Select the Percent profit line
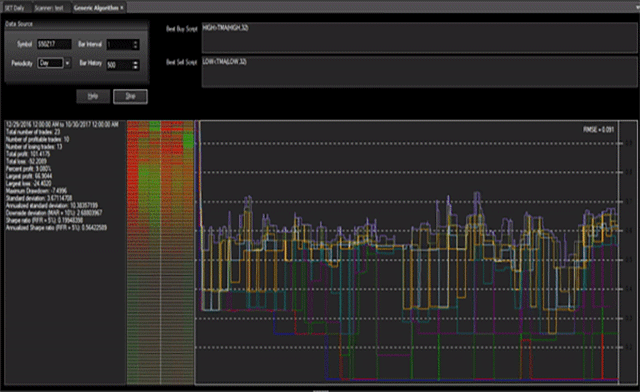This screenshot has width=640, height=392. (28, 169)
